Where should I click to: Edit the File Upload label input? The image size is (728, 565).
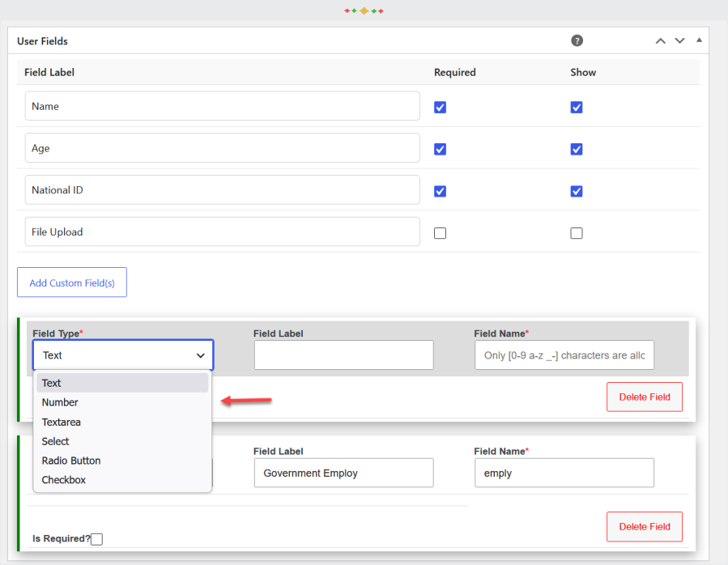(x=223, y=232)
